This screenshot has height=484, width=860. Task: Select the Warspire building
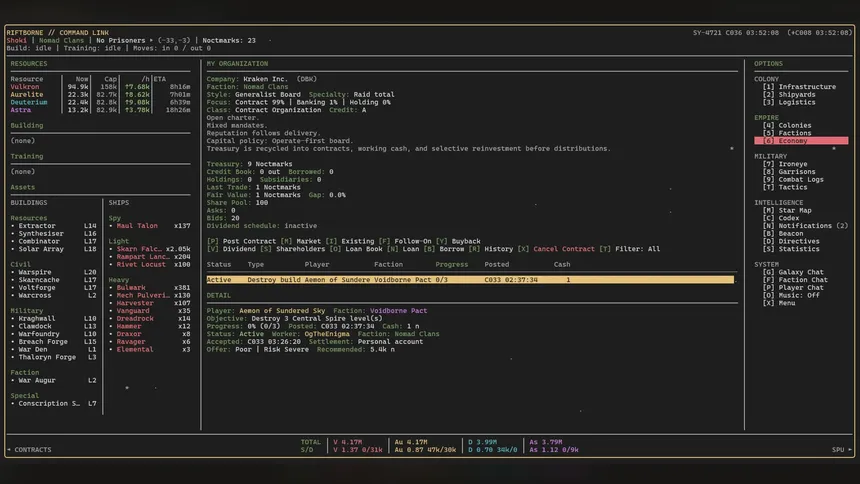[x=54, y=272]
